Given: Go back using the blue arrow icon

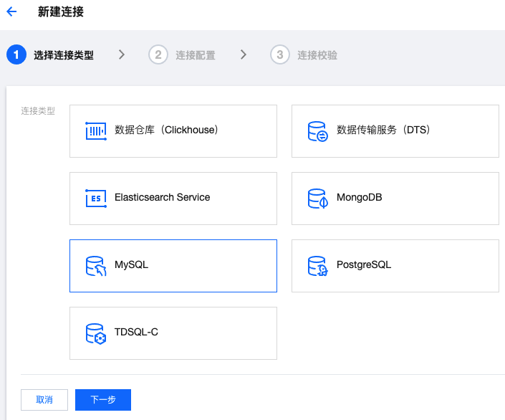Looking at the screenshot, I should (11, 11).
